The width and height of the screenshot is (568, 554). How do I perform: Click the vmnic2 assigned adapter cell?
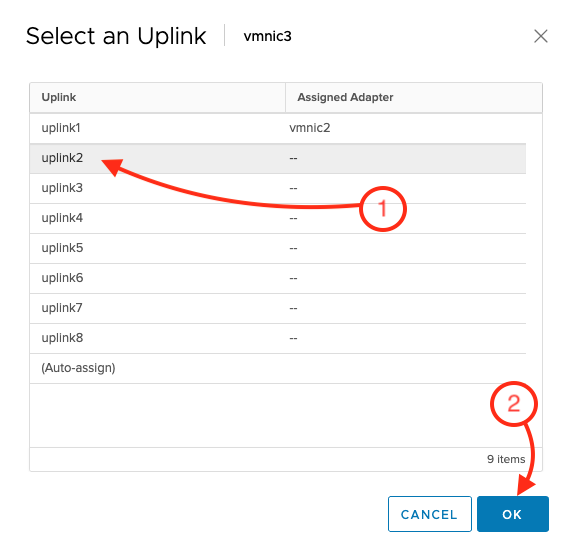(x=310, y=128)
